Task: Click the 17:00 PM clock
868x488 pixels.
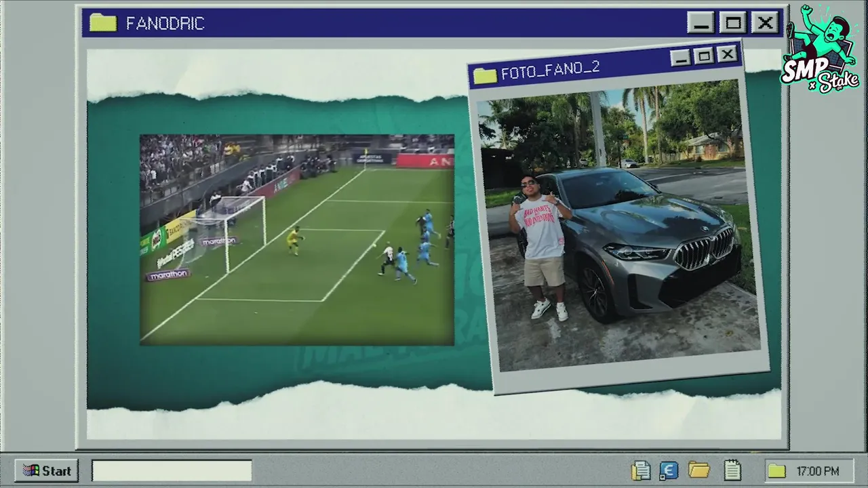Action: pyautogui.click(x=818, y=471)
